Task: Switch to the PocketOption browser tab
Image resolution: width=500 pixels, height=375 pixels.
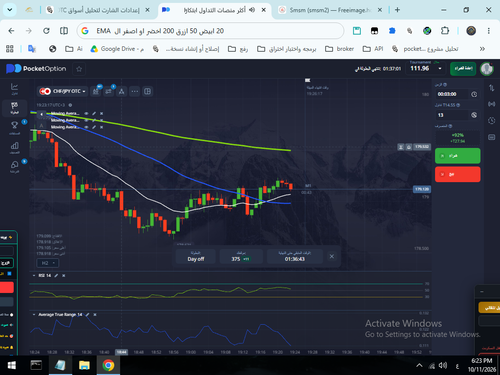Action: [213, 10]
